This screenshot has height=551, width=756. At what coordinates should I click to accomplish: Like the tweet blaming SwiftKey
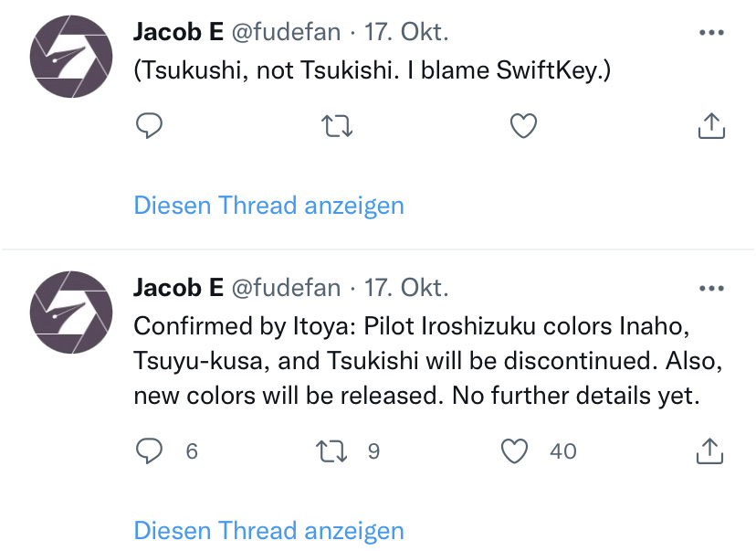[x=523, y=126]
